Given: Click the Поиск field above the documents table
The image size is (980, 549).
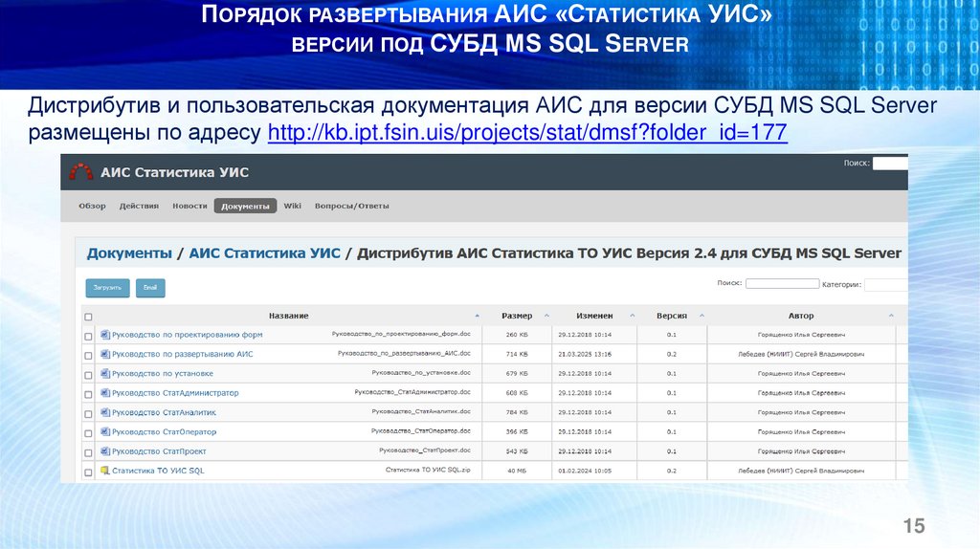Looking at the screenshot, I should click(x=782, y=283).
